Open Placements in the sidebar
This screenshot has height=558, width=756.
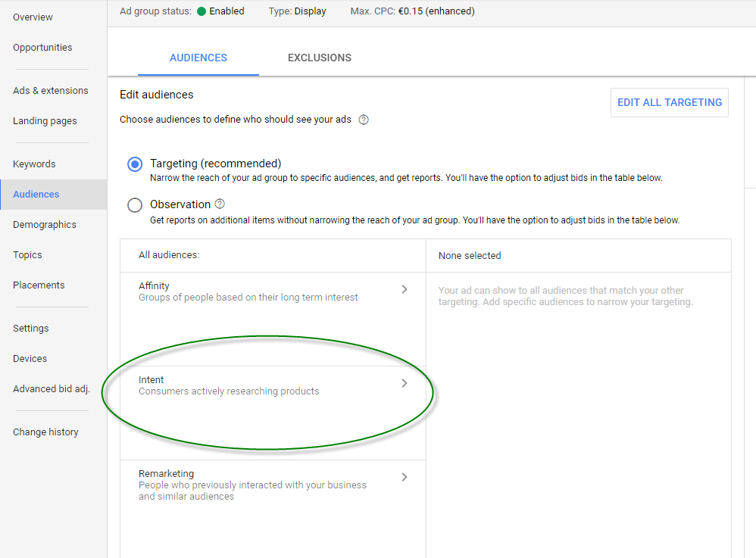pyautogui.click(x=39, y=285)
